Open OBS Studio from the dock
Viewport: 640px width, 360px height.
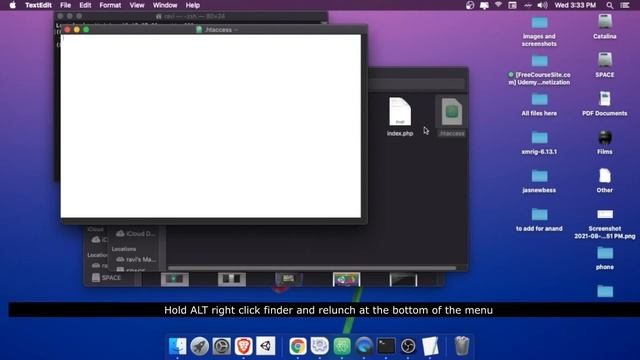(x=408, y=346)
